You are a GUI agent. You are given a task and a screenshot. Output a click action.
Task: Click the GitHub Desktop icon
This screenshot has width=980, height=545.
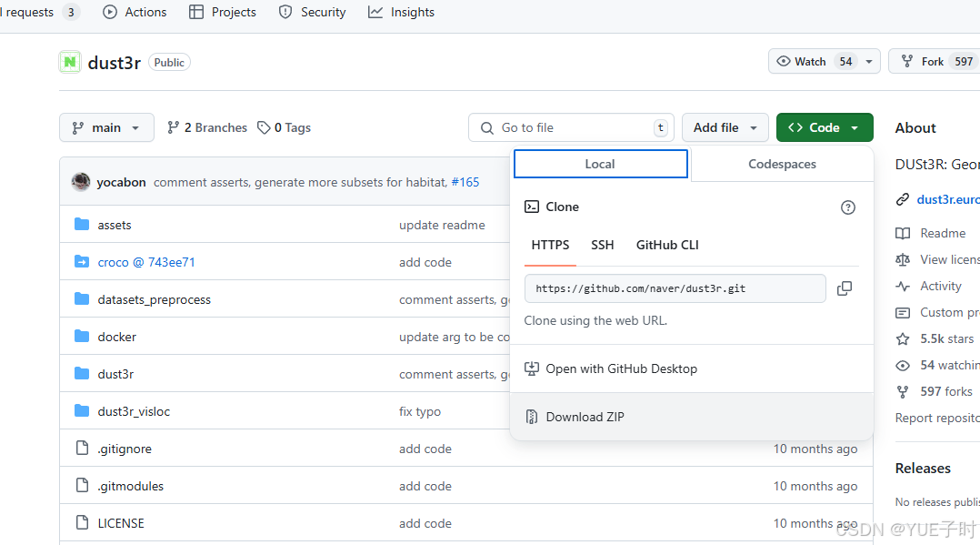pyautogui.click(x=532, y=368)
